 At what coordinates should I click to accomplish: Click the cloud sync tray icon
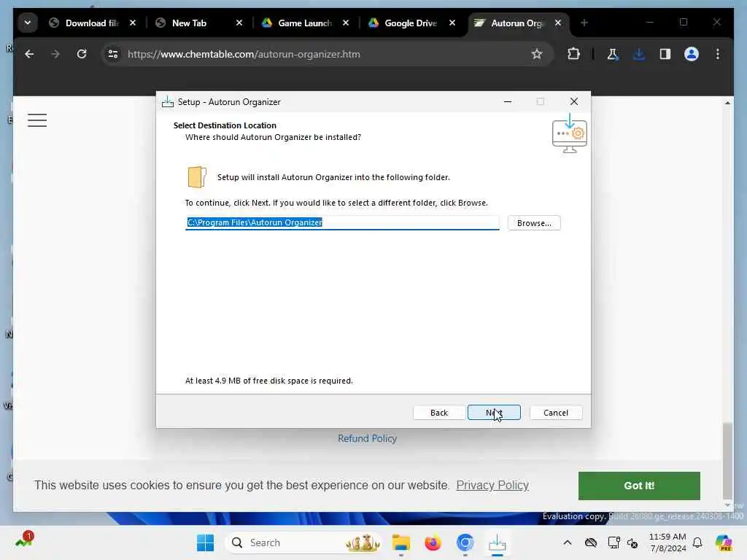coord(591,542)
